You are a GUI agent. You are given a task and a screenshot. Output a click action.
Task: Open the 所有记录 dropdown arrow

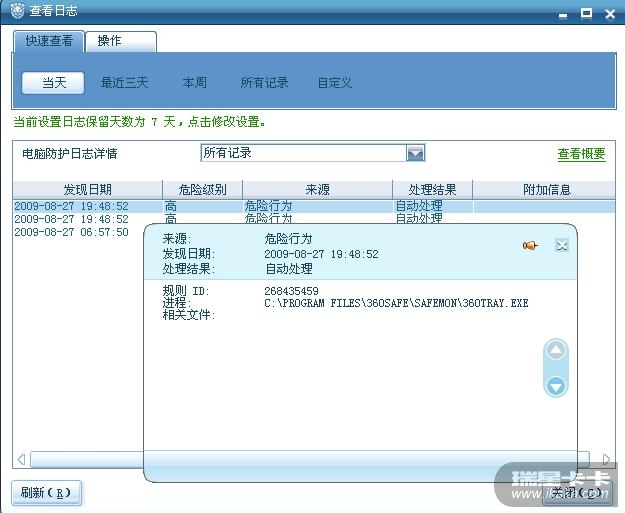point(415,153)
